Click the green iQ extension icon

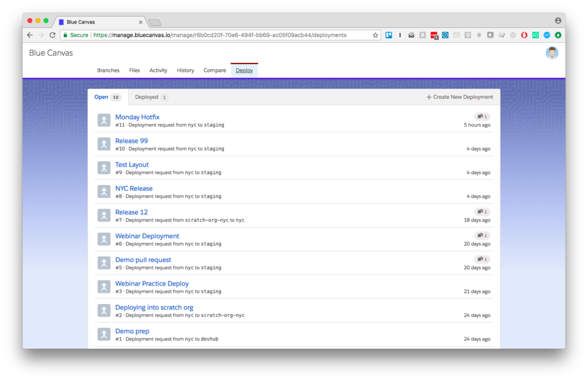[x=536, y=35]
